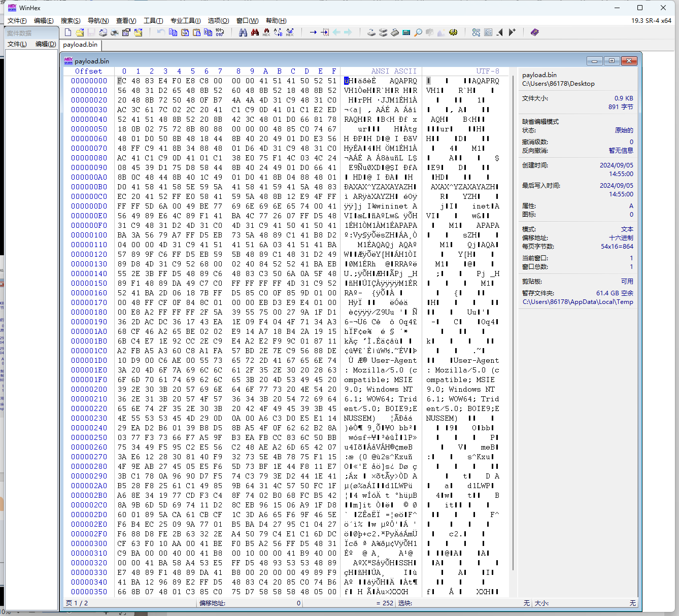
Task: Click the User-Agent text in the ANSI column
Action: pyautogui.click(x=394, y=360)
